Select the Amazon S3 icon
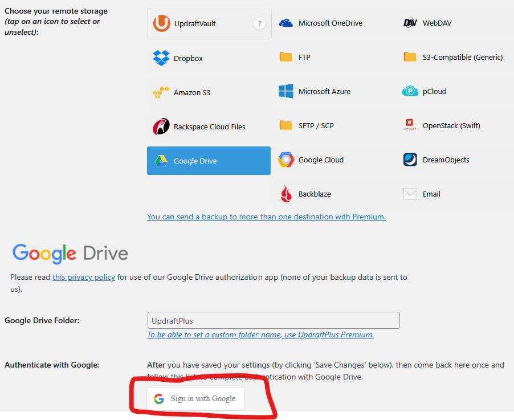 (161, 92)
